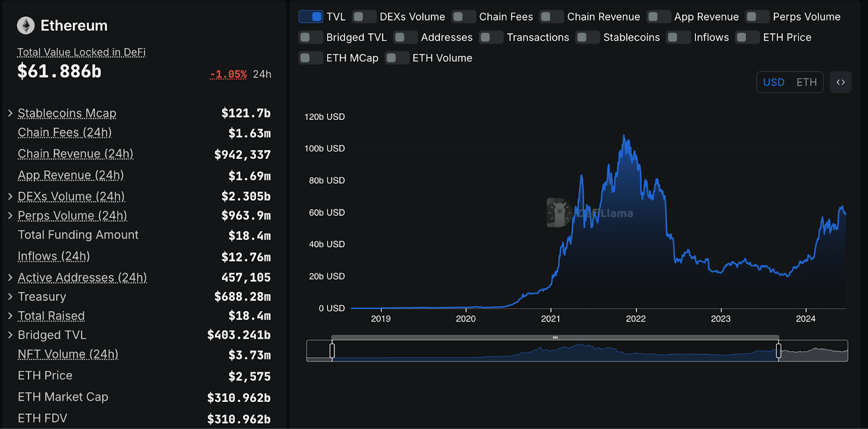Switch chart denomination to ETH
The height and width of the screenshot is (429, 868).
point(807,82)
